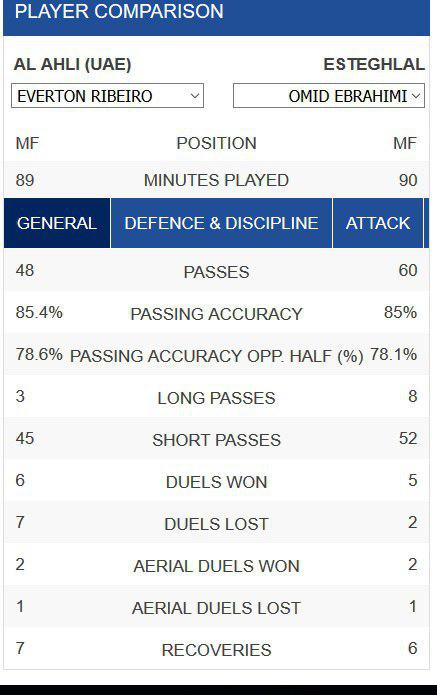Click the Minutes Played label
437x695 pixels.
click(x=216, y=180)
